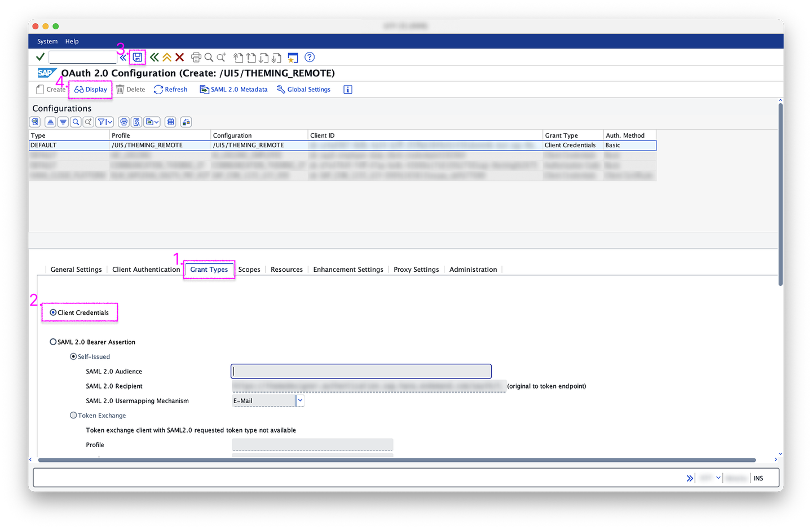Click the INS indicator in status bar
The width and height of the screenshot is (812, 529).
pyautogui.click(x=758, y=478)
